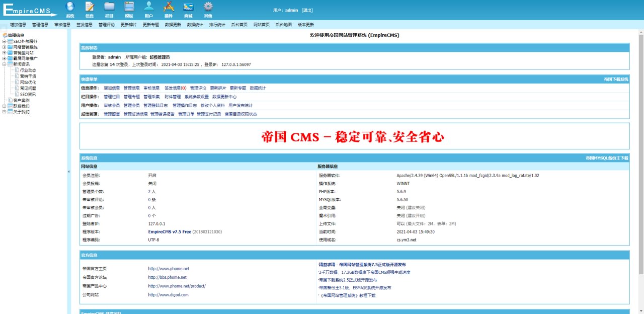Open the 模板 template window icon
This screenshot has width=644, height=314.
[129, 7]
